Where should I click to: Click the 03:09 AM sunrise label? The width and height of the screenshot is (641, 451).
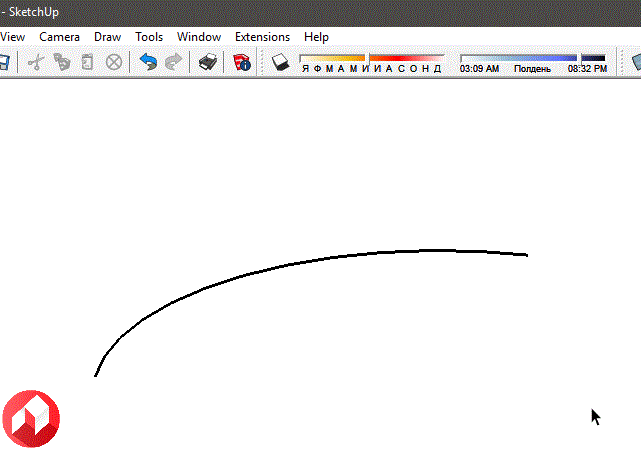(479, 69)
